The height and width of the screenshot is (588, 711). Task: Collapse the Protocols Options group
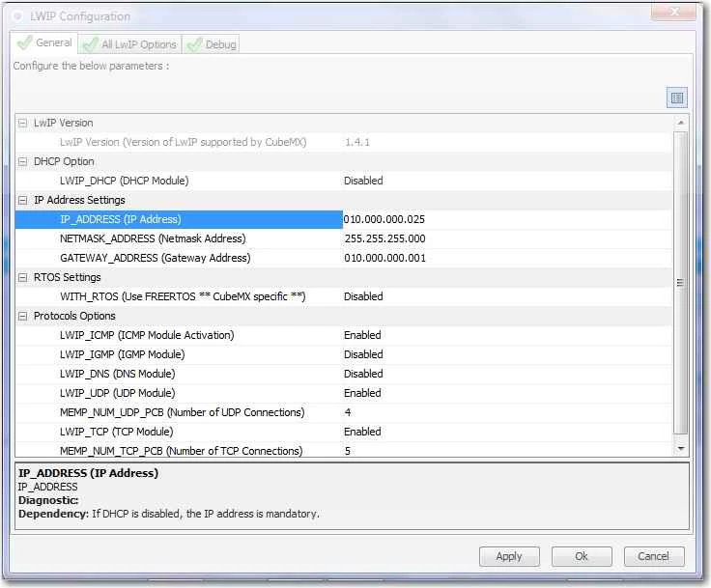pyautogui.click(x=22, y=317)
